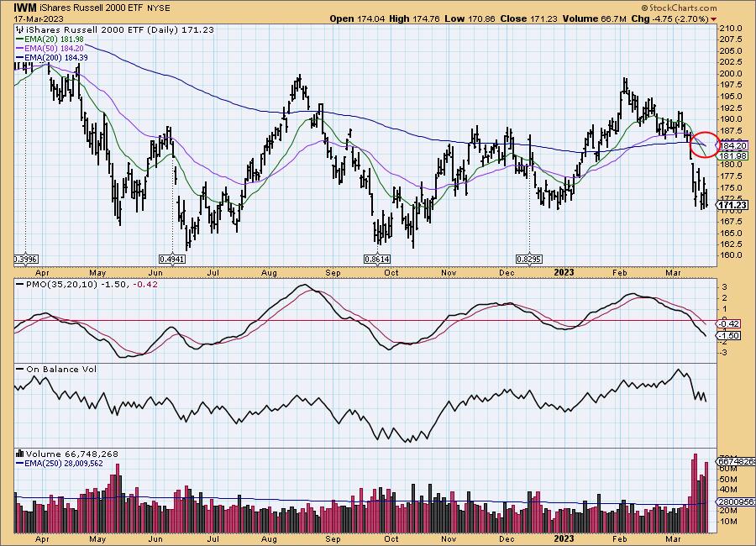Image resolution: width=756 pixels, height=546 pixels.
Task: Click the EMA(200) 184.39 legend entry
Action: tap(51, 57)
